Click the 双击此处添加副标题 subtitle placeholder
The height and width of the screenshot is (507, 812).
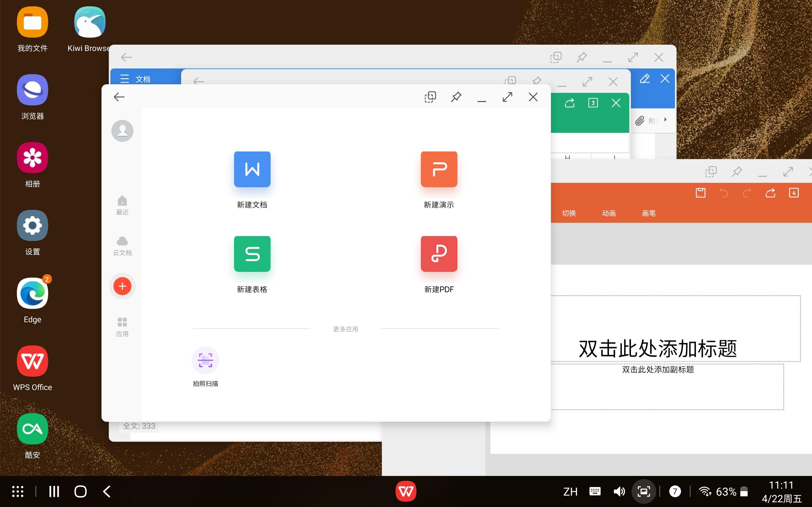click(658, 369)
